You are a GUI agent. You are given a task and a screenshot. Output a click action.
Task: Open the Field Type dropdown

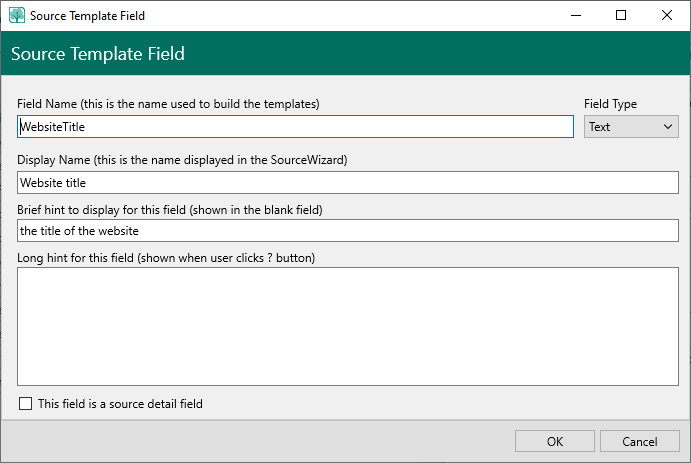tap(631, 127)
